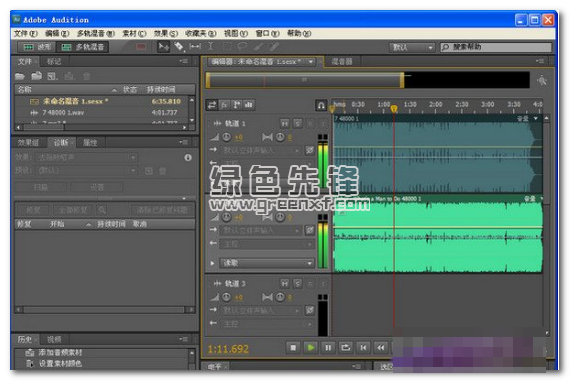
Task: Expand automation lanes arrow beside 读取
Action: point(212,263)
